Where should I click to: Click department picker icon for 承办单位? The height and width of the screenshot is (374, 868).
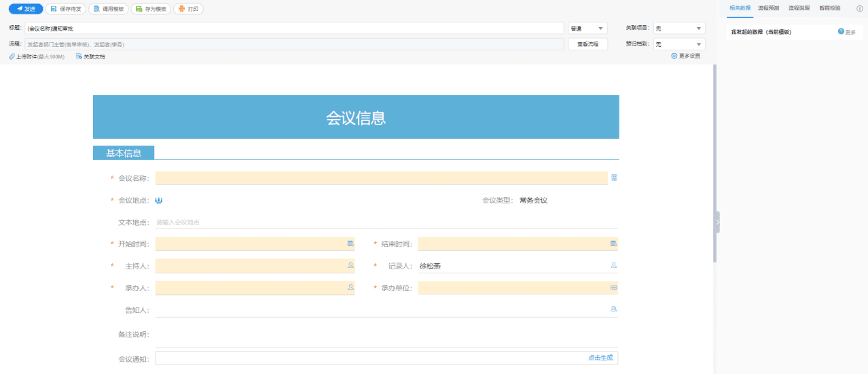click(613, 288)
